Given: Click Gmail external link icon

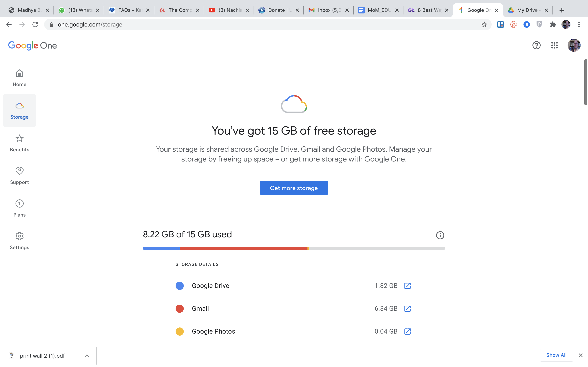Looking at the screenshot, I should (407, 309).
